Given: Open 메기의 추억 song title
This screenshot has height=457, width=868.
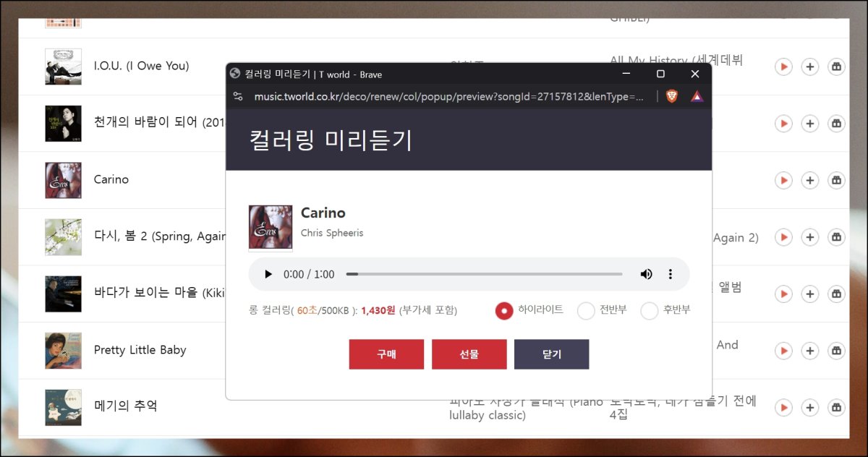Looking at the screenshot, I should [x=125, y=406].
